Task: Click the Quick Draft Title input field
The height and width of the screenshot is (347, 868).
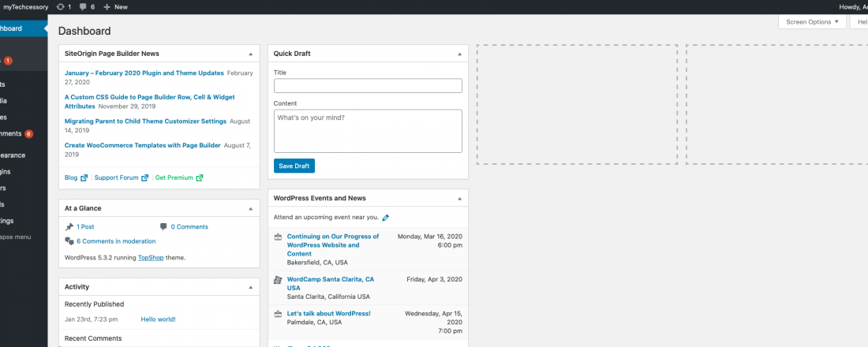Action: coord(368,86)
